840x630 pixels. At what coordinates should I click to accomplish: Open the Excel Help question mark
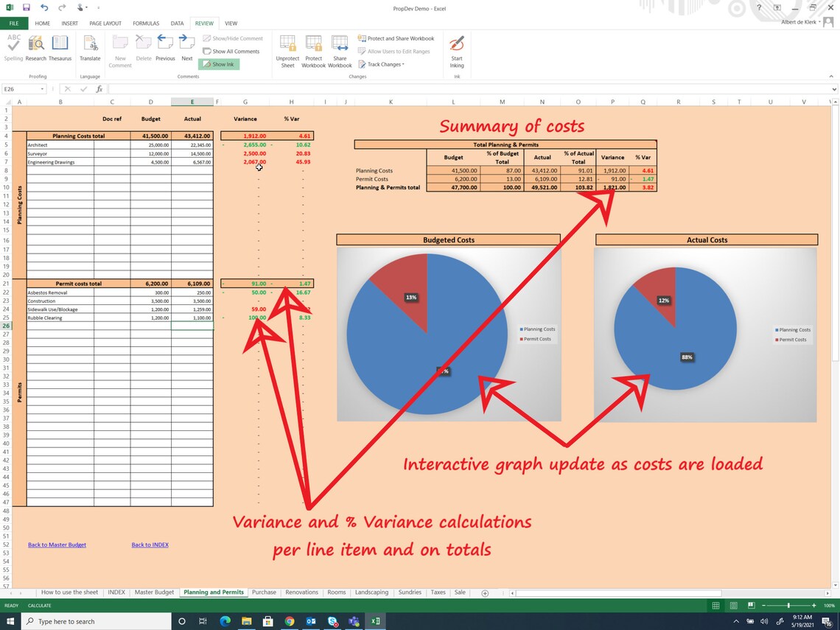click(759, 7)
